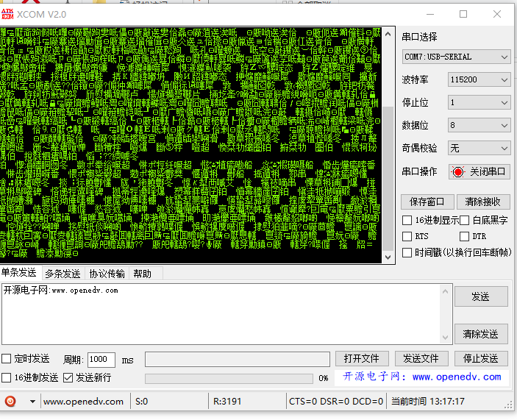This screenshot has height=420, width=517.
Task: Toggle the DTR checkbox
Action: tap(464, 236)
